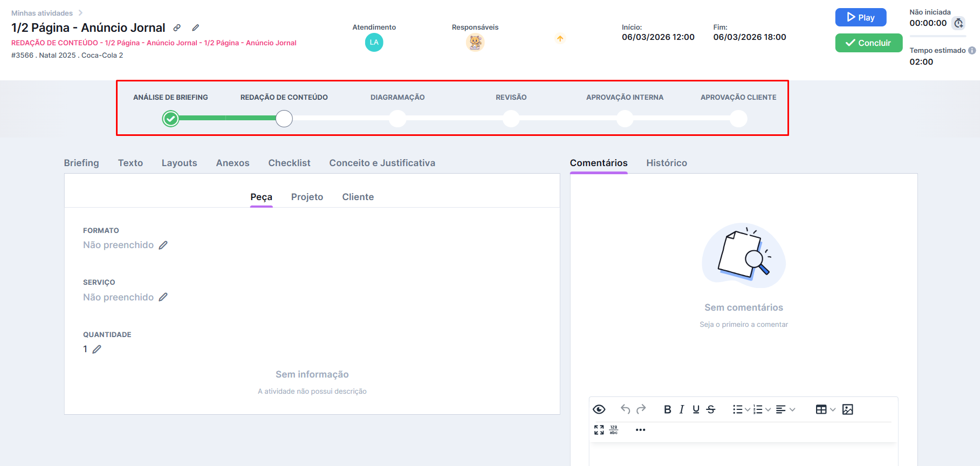Edit the Formato field with its pencil
The height and width of the screenshot is (466, 980).
click(x=163, y=245)
